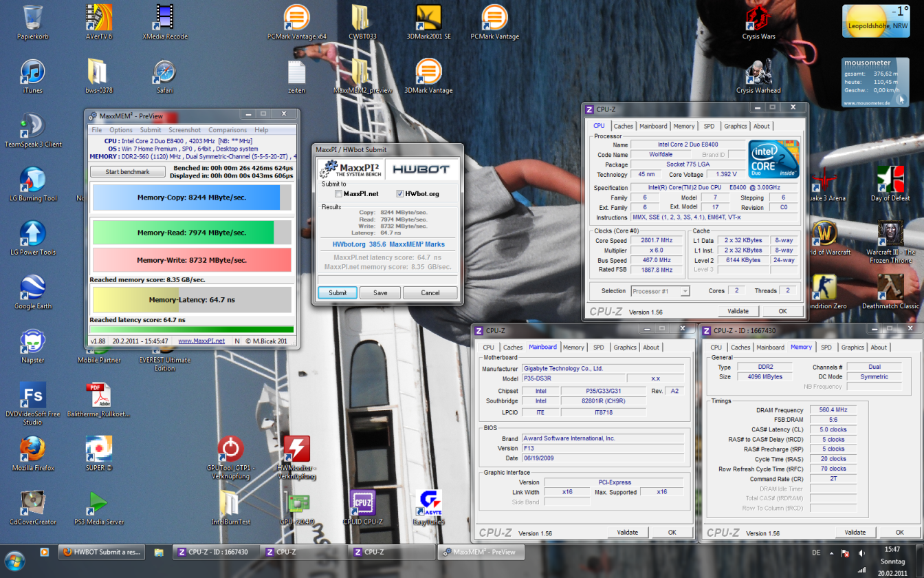Launch Safari from the desktop
The image size is (924, 578).
(x=165, y=76)
